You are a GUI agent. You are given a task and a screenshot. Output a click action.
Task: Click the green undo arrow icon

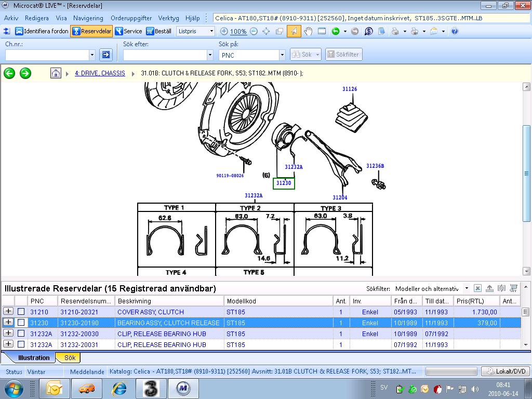point(336,31)
